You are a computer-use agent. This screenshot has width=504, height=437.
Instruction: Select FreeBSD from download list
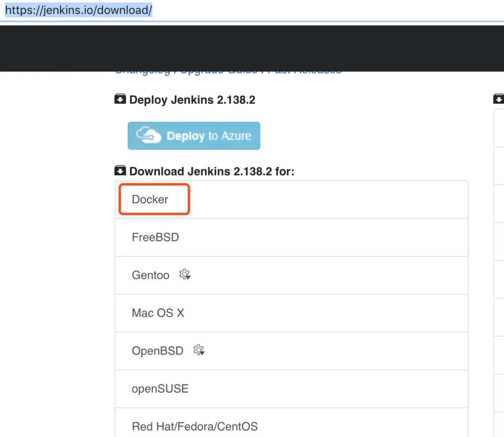coord(291,237)
